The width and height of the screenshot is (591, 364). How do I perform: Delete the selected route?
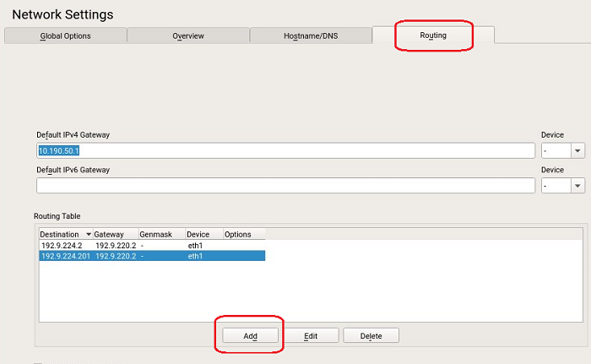click(x=371, y=335)
